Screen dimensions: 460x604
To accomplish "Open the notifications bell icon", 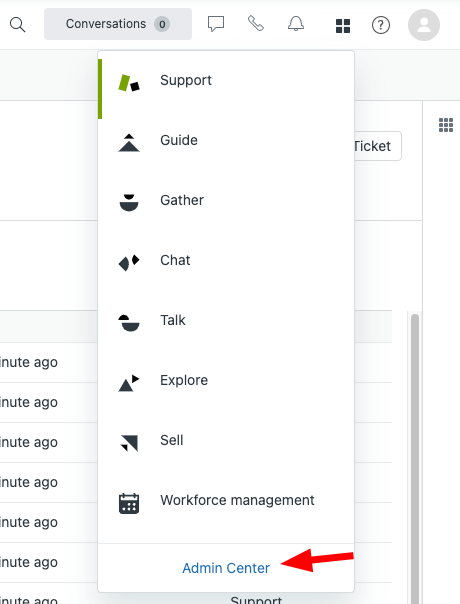I will [x=296, y=23].
